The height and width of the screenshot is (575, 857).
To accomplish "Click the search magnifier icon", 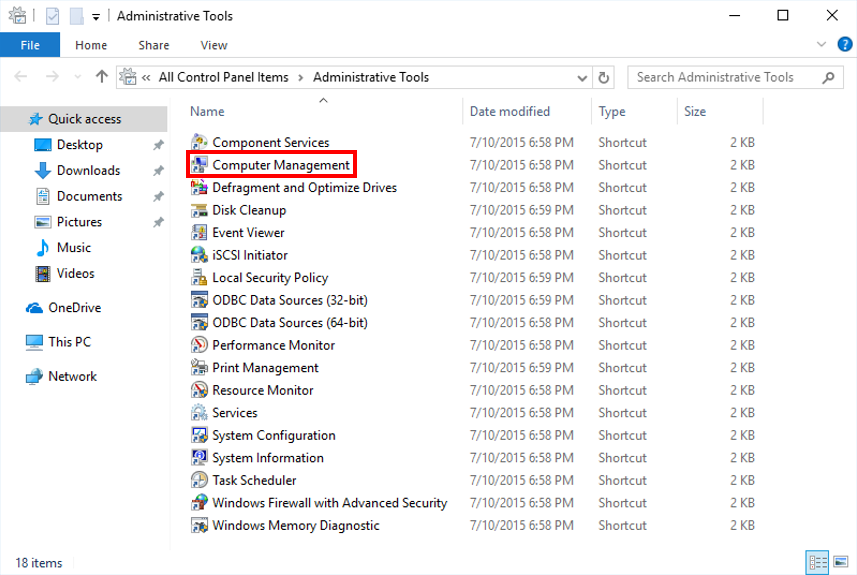I will tap(829, 78).
